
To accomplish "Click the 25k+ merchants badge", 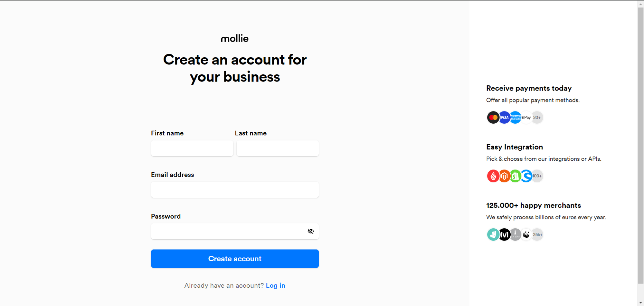I will pos(537,234).
